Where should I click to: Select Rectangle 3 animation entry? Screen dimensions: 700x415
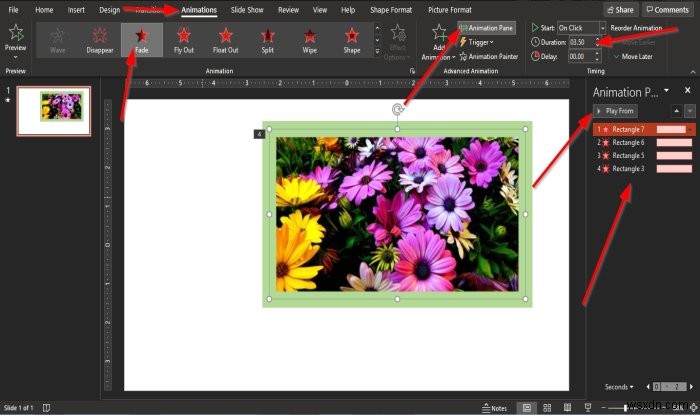(x=644, y=169)
